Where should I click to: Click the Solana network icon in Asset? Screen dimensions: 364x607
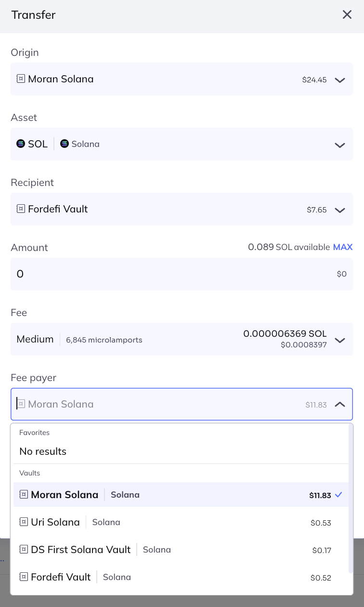coord(65,144)
